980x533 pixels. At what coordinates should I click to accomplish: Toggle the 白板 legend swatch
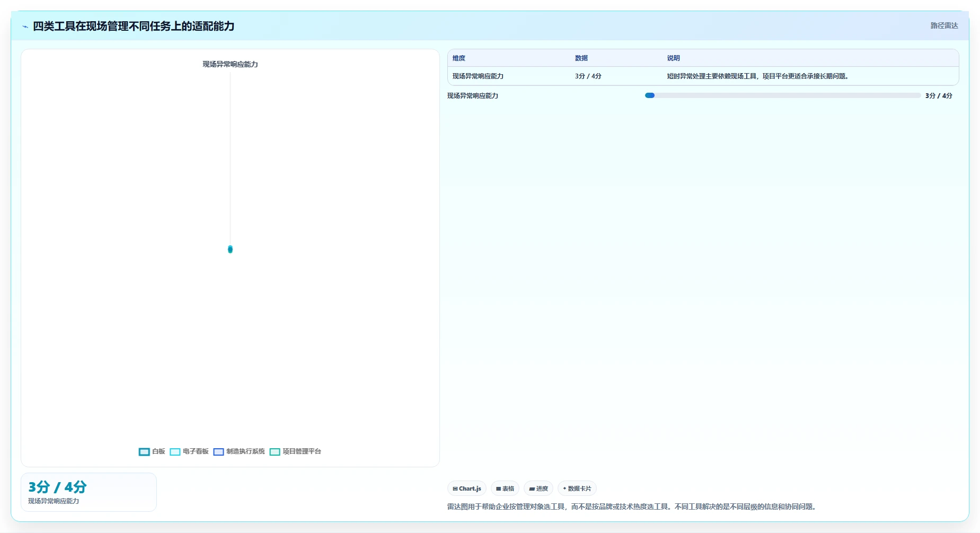click(x=144, y=452)
